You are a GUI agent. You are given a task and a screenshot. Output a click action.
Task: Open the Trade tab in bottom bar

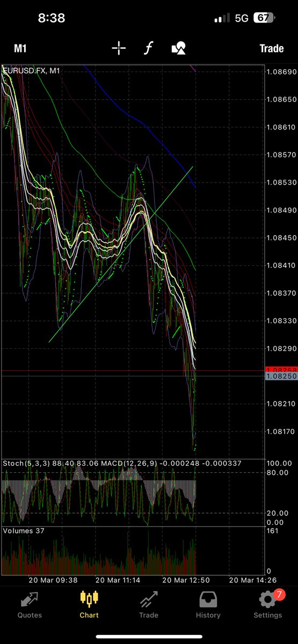point(149,604)
